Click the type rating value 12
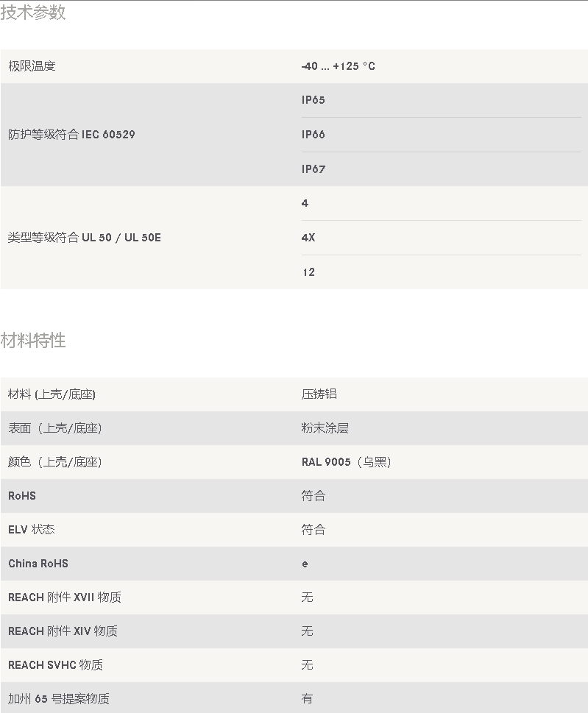 [308, 272]
